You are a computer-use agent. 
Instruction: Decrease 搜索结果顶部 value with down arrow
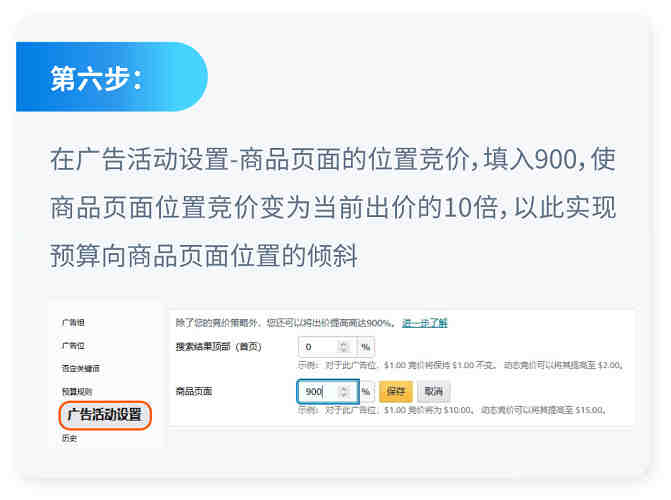coord(343,350)
